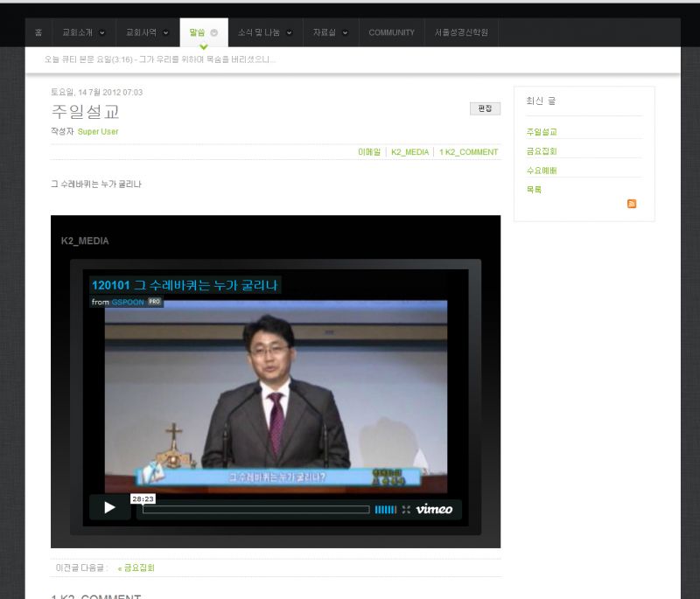Click the 주일설교 article heading
700x599 pixels.
coord(85,112)
